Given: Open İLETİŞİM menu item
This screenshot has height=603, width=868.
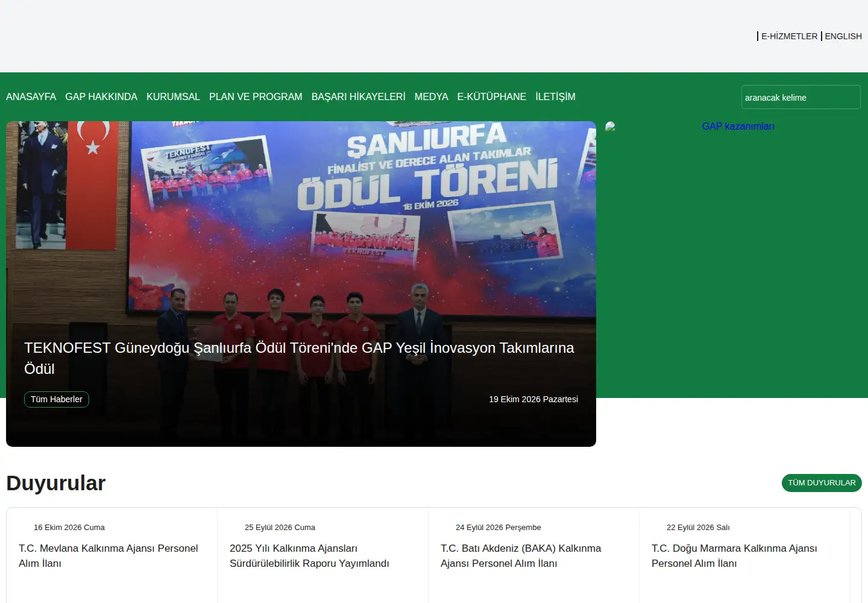Looking at the screenshot, I should pyautogui.click(x=555, y=96).
